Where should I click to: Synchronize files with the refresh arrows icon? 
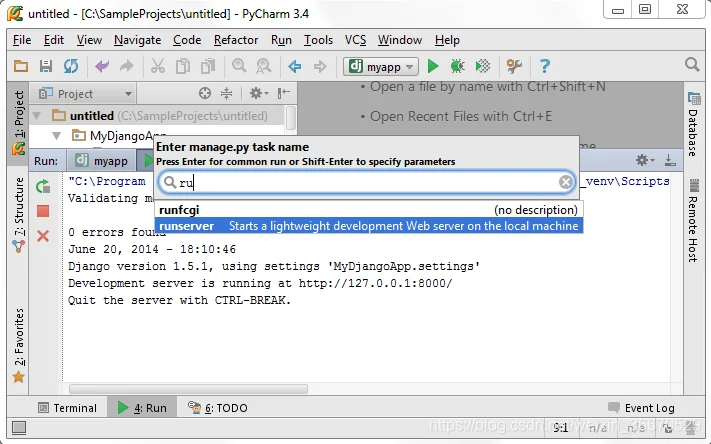click(x=71, y=66)
